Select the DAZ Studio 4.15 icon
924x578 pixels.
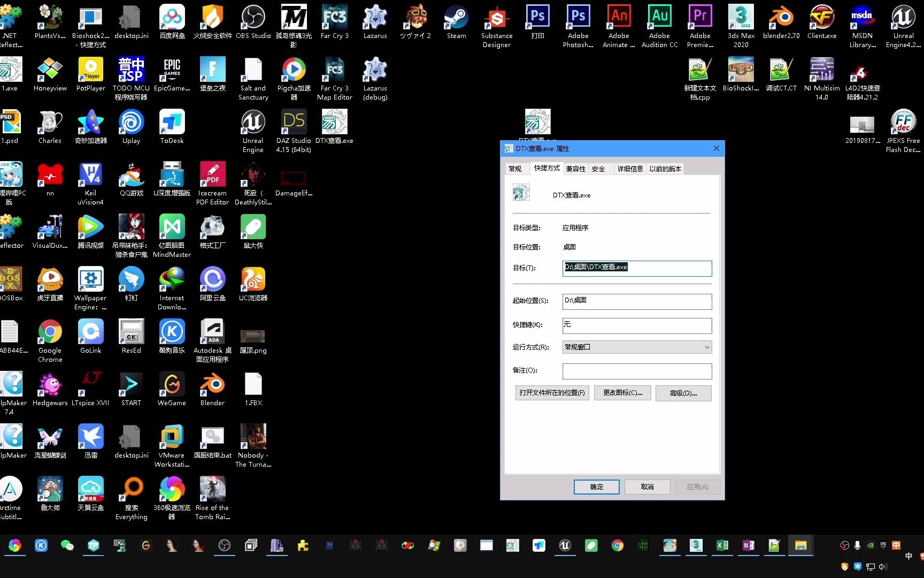(x=294, y=132)
